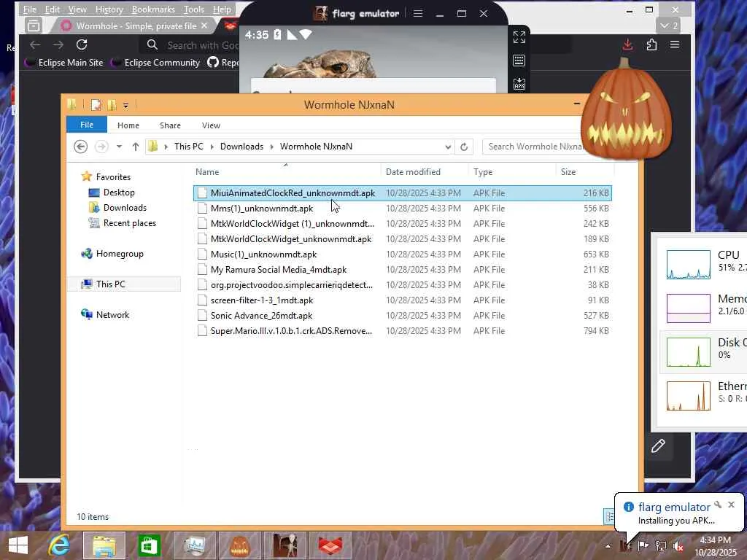Sort files by Type column
The height and width of the screenshot is (560, 747).
click(x=512, y=172)
